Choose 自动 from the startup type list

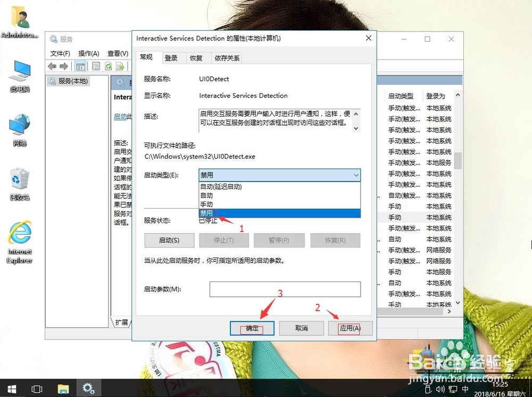280,195
